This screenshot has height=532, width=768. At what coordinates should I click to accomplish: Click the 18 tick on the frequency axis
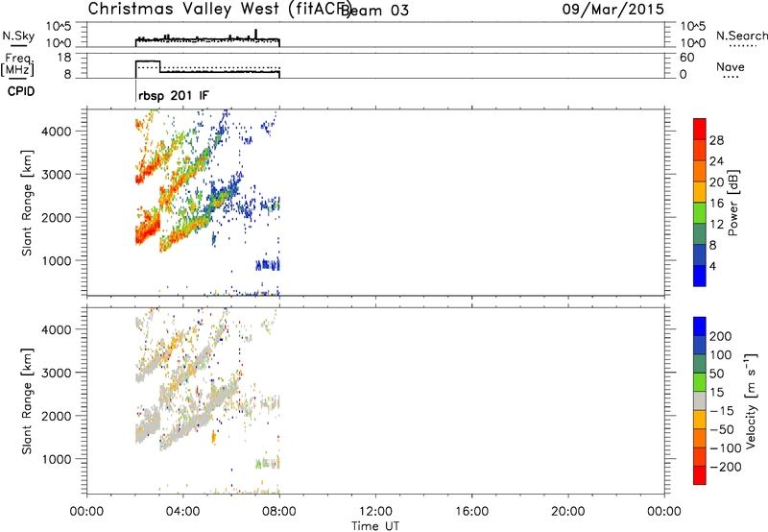[63, 58]
